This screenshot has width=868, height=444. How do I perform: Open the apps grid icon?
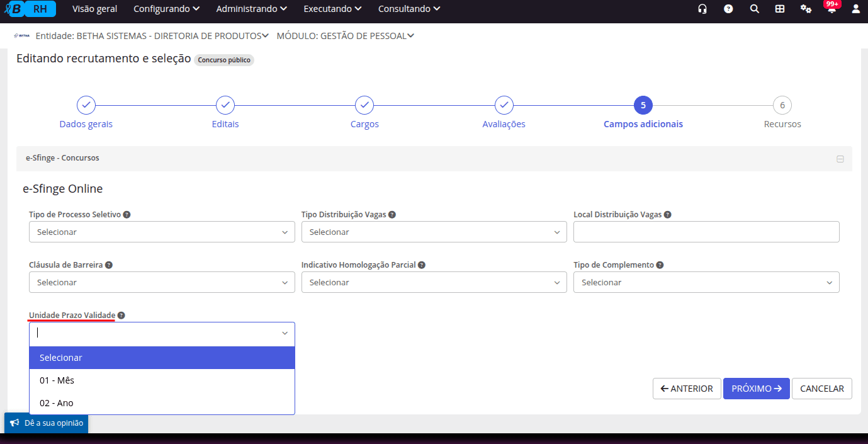point(780,9)
